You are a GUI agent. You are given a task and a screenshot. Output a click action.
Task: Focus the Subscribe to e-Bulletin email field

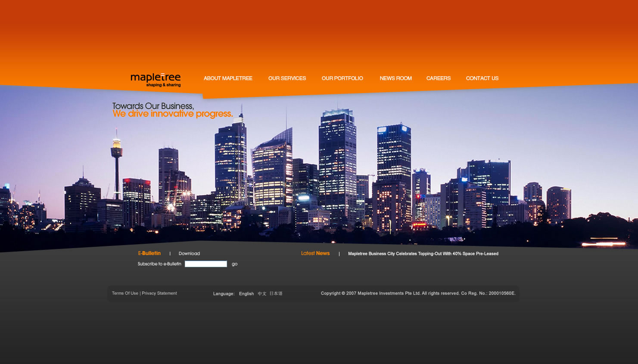tap(206, 264)
